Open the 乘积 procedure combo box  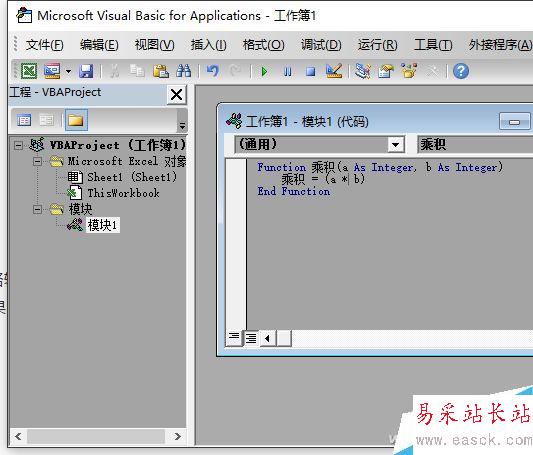click(x=475, y=145)
